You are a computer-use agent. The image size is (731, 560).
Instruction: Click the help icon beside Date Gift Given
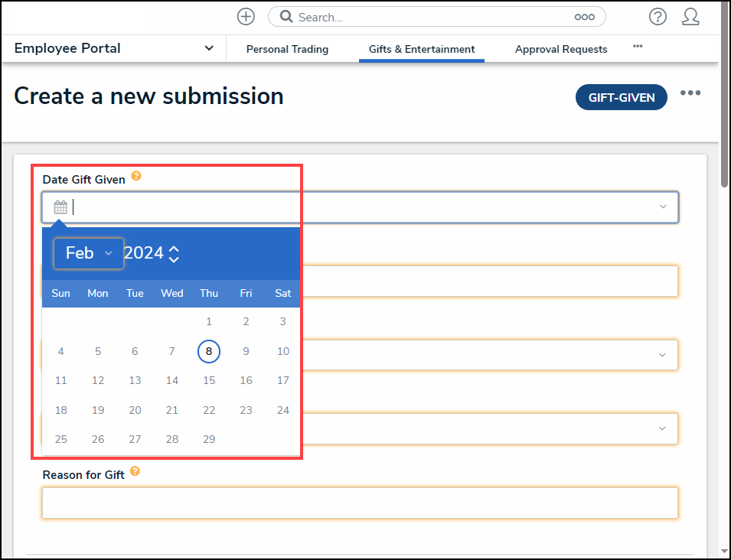[136, 176]
